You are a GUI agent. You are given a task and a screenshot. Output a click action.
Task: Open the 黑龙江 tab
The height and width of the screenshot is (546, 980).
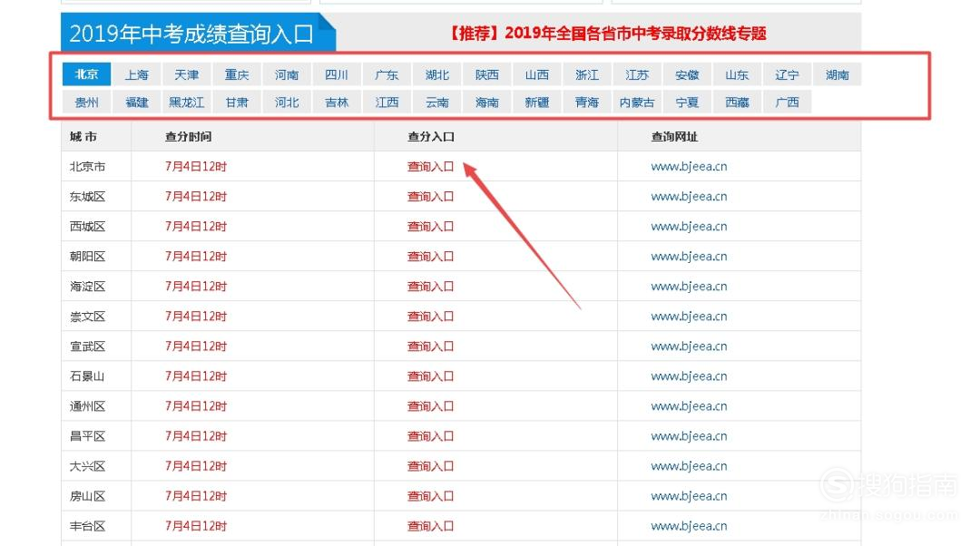coord(186,102)
